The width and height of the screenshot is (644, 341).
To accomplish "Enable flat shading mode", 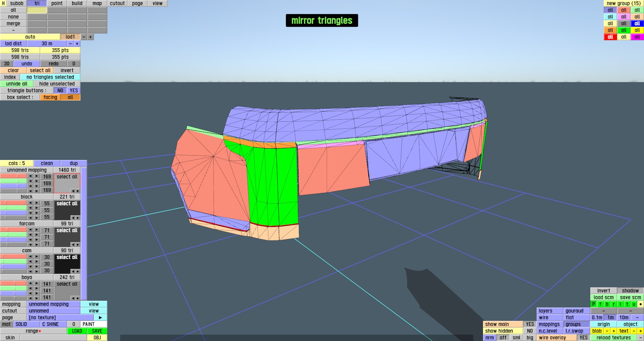I will (x=577, y=318).
